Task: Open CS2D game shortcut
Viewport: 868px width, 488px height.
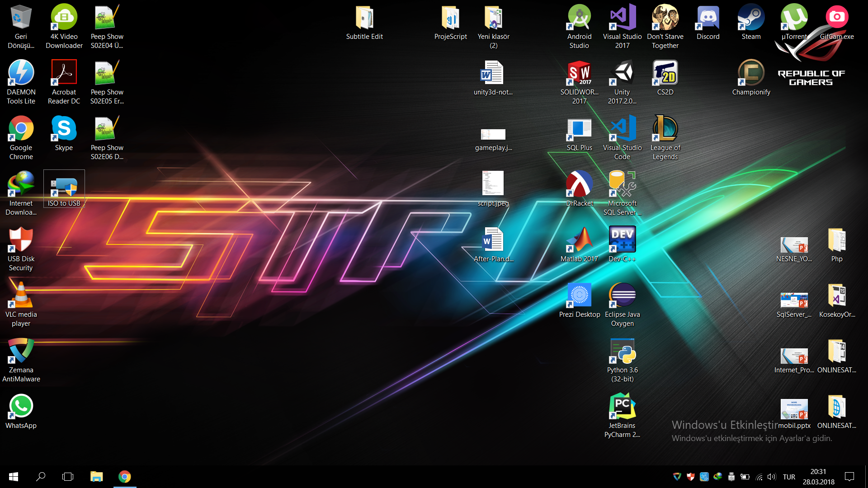Action: (x=665, y=78)
